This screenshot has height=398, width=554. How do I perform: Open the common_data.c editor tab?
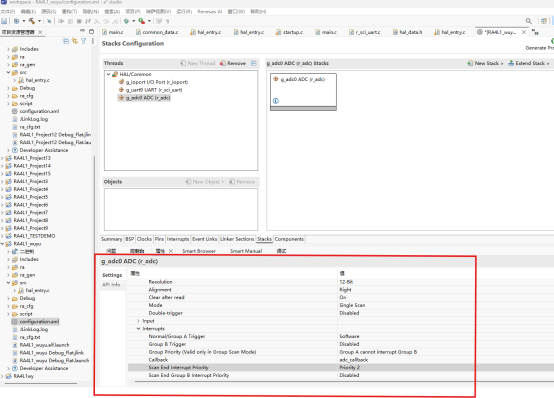pos(157,32)
